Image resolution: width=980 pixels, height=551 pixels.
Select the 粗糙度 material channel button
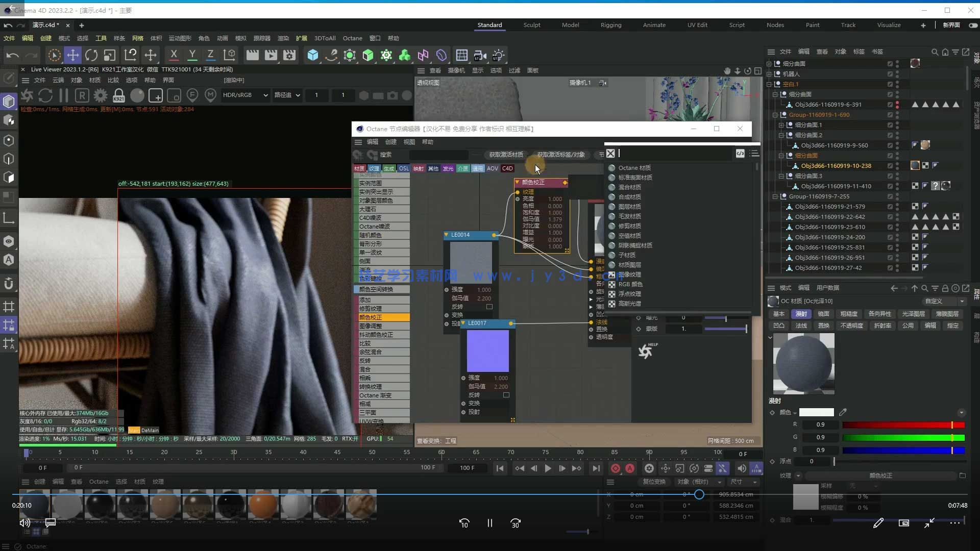pos(848,314)
